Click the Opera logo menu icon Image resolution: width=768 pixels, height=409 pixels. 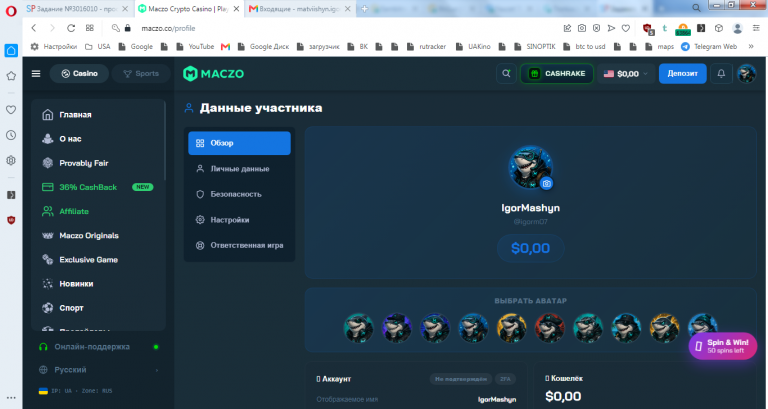[x=11, y=10]
